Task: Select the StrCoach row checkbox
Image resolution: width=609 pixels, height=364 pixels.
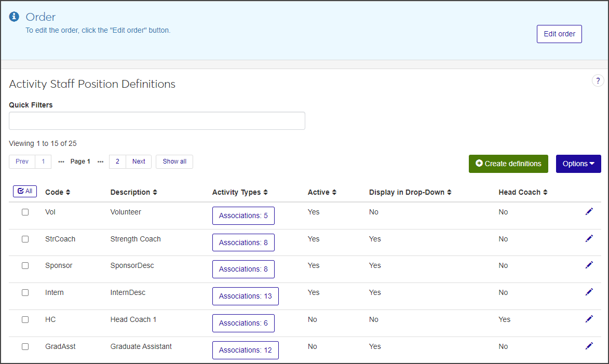Action: pyautogui.click(x=25, y=239)
